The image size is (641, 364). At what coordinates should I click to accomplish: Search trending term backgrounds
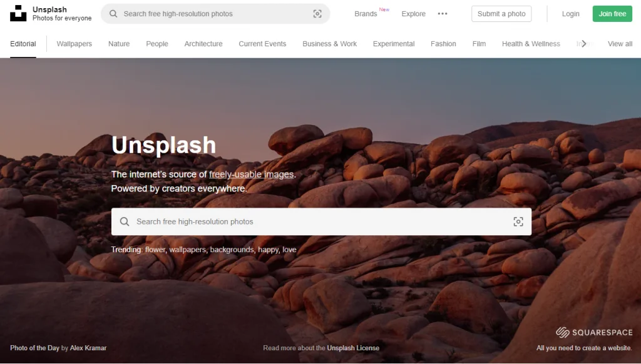(232, 250)
